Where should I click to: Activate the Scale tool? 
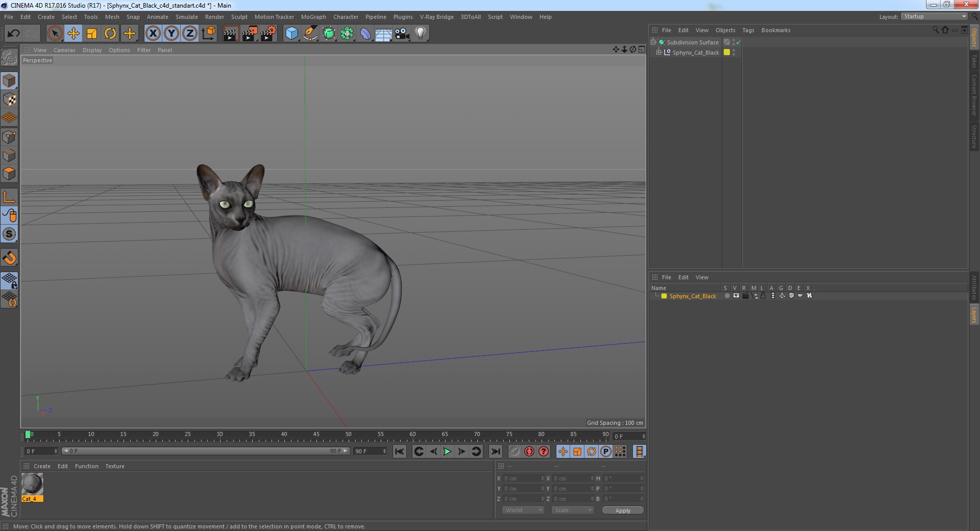[92, 34]
